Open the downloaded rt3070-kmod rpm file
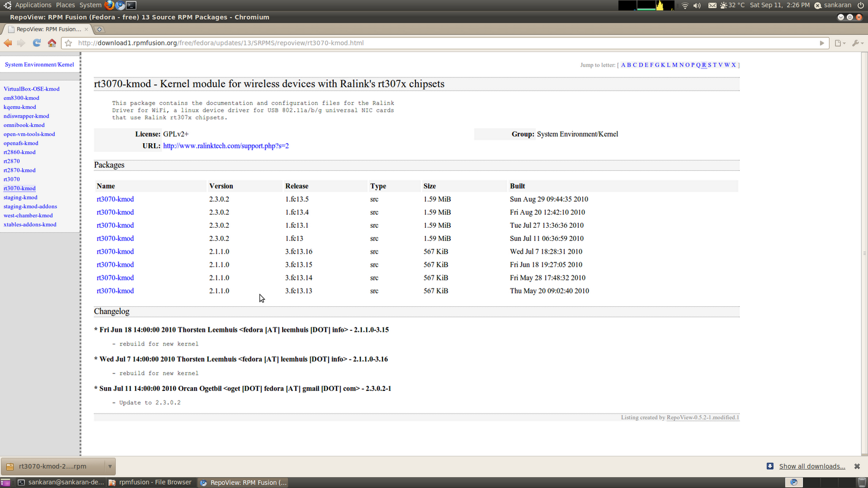 [x=53, y=466]
